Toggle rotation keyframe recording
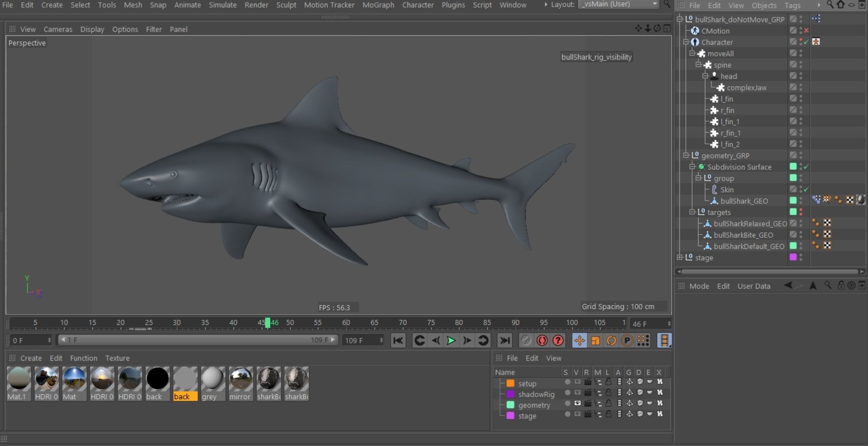Screen dimensions: 868x446 point(611,340)
